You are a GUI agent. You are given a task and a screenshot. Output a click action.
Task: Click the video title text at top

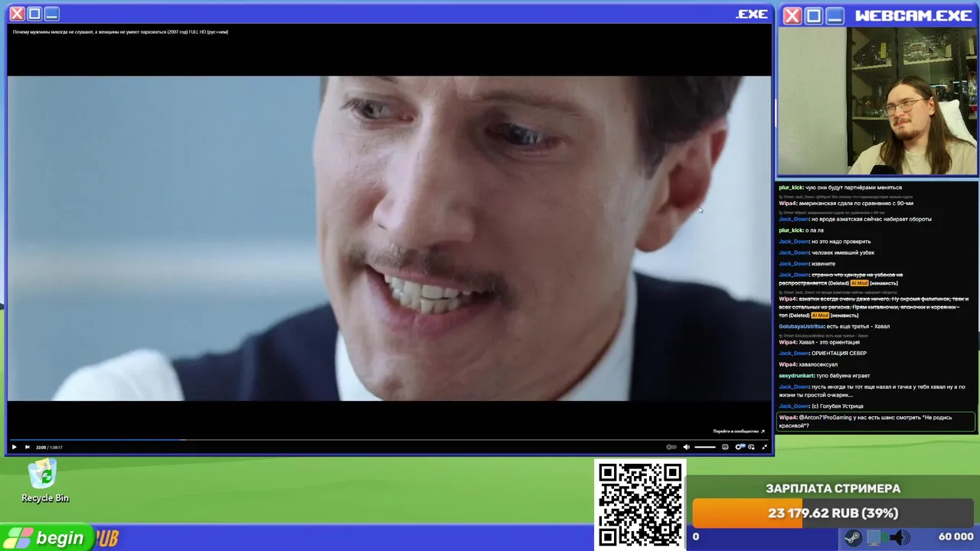(x=120, y=31)
